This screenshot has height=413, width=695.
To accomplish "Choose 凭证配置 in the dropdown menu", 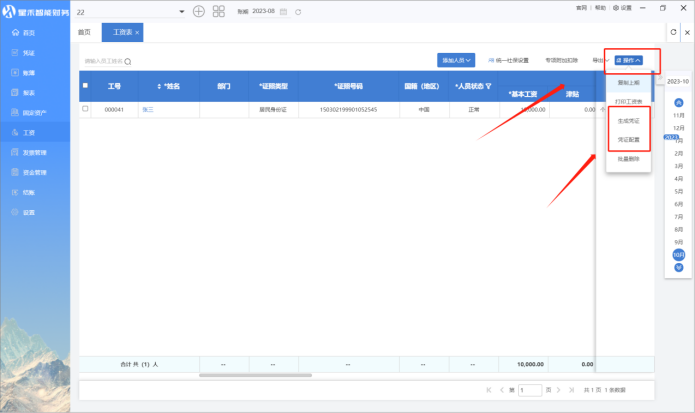I will coord(628,140).
